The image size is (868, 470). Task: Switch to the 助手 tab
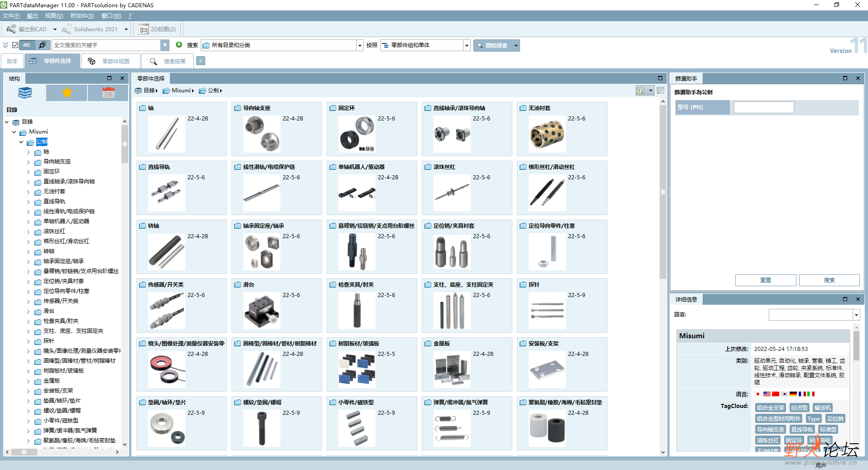[12, 61]
